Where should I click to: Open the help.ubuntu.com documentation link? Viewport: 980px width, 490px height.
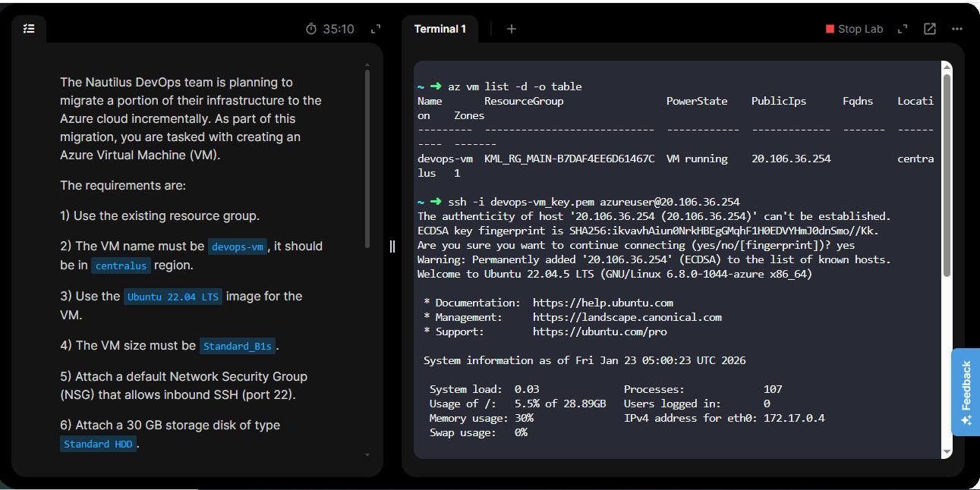tap(603, 303)
